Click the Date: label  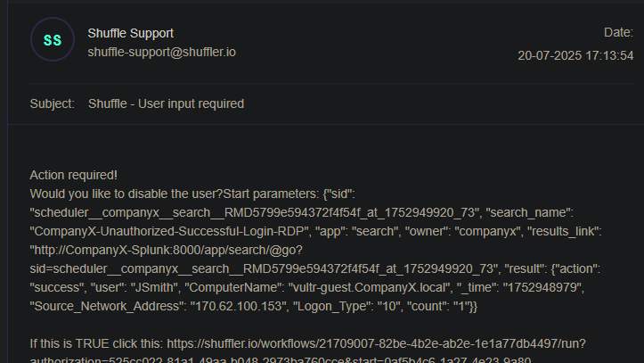pos(618,32)
